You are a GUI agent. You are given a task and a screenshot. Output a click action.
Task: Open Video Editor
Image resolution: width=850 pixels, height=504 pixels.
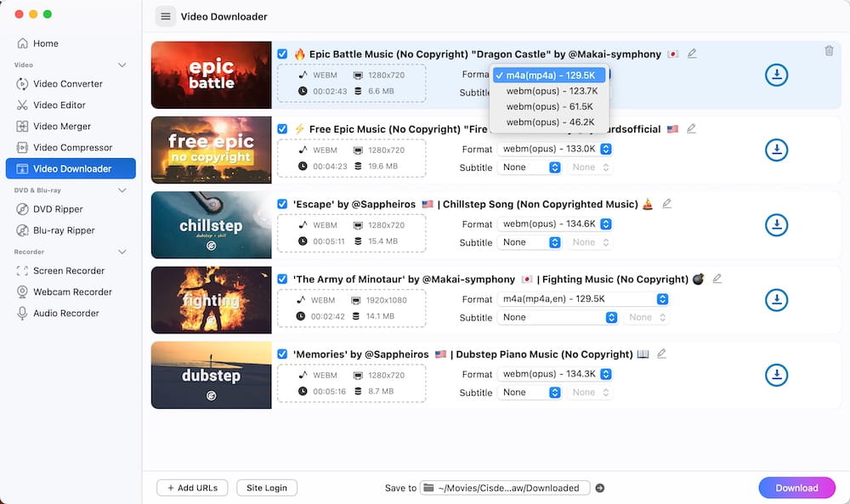(71, 105)
